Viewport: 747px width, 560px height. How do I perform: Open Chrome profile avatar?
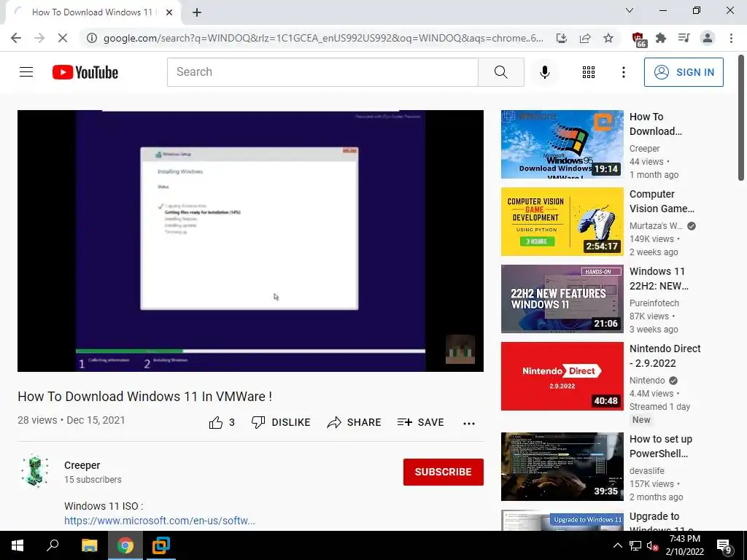708,38
